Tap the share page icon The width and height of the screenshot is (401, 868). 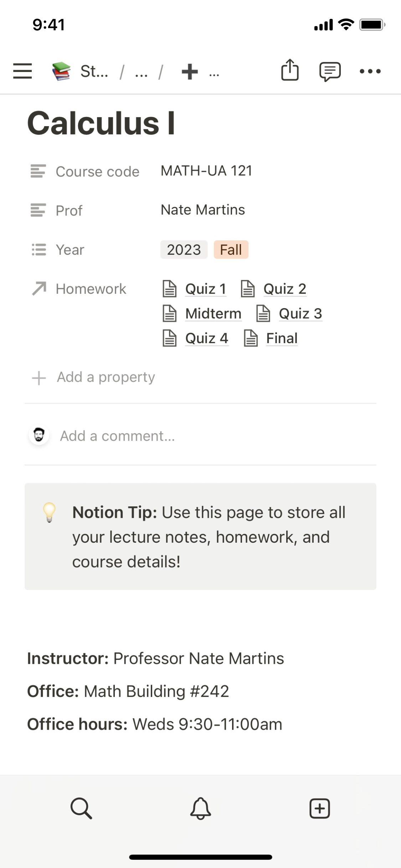[x=290, y=70]
